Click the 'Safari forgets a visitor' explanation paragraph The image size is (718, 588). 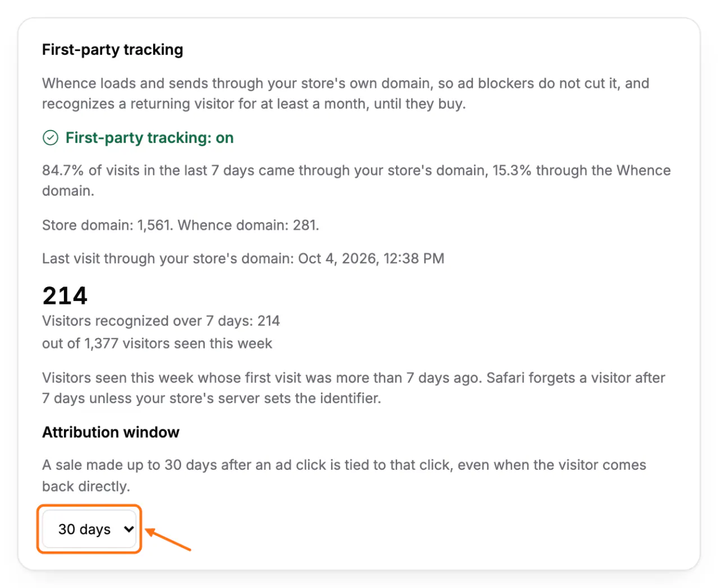click(353, 388)
